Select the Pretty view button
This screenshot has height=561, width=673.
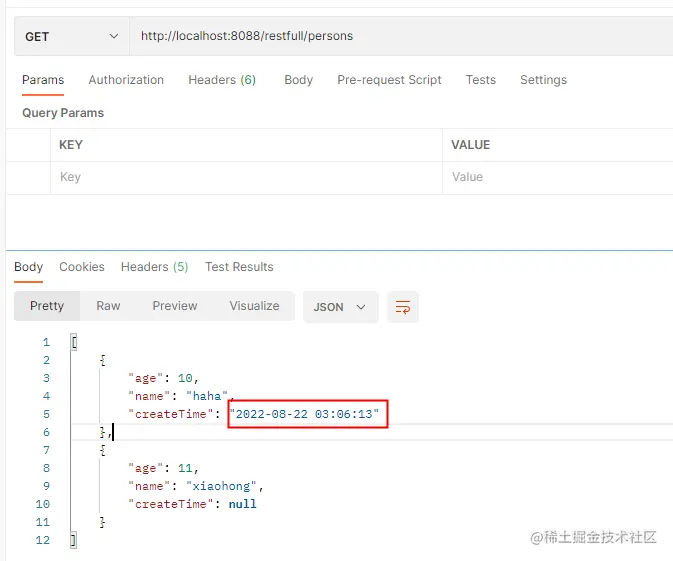tap(47, 306)
